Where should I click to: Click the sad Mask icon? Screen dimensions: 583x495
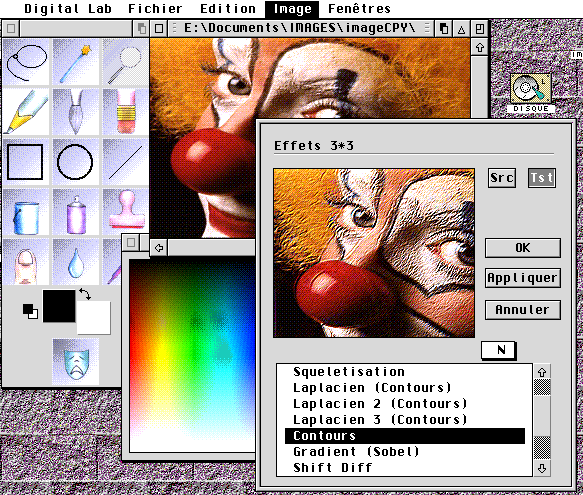point(76,361)
